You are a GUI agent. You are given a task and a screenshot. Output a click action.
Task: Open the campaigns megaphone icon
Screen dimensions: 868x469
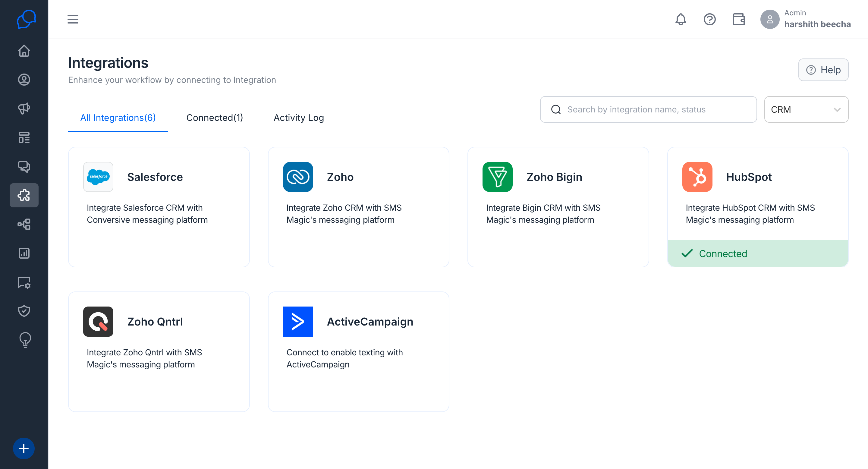(24, 109)
